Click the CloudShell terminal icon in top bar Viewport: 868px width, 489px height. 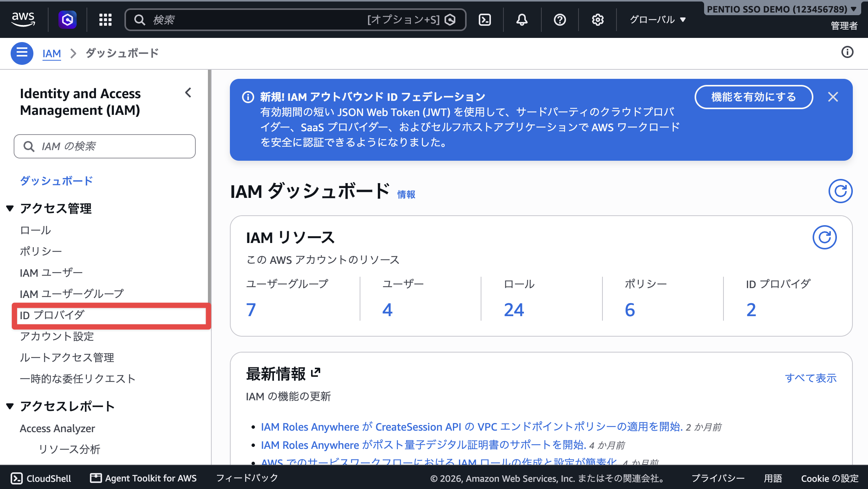point(485,19)
